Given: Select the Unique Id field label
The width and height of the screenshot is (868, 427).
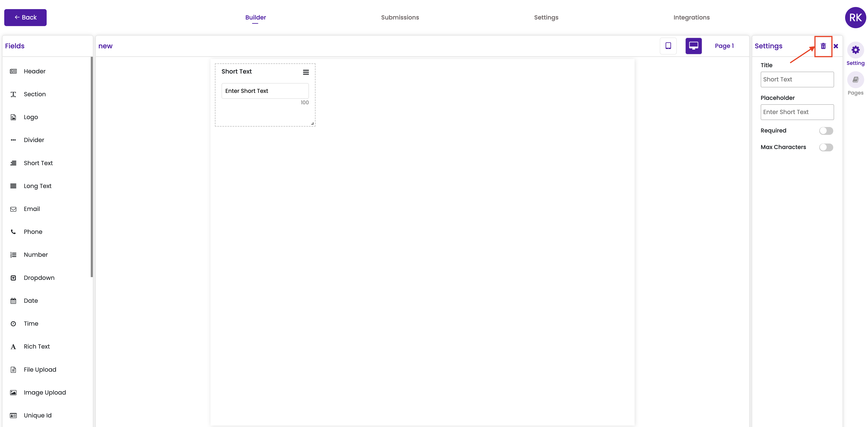Looking at the screenshot, I should (38, 416).
